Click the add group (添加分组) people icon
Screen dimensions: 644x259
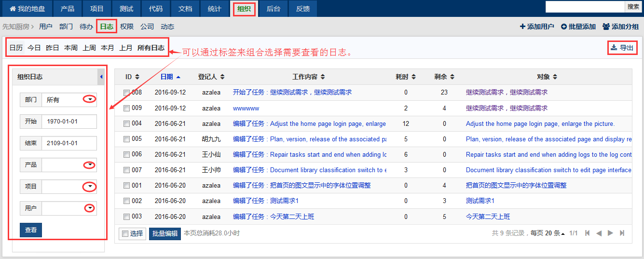(x=606, y=27)
